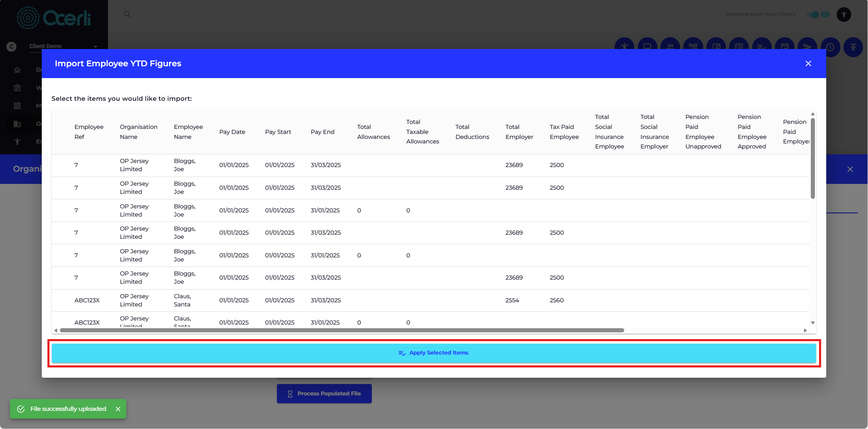The height and width of the screenshot is (429, 868).
Task: Open the accessibility options black circle icon
Action: pyautogui.click(x=844, y=15)
